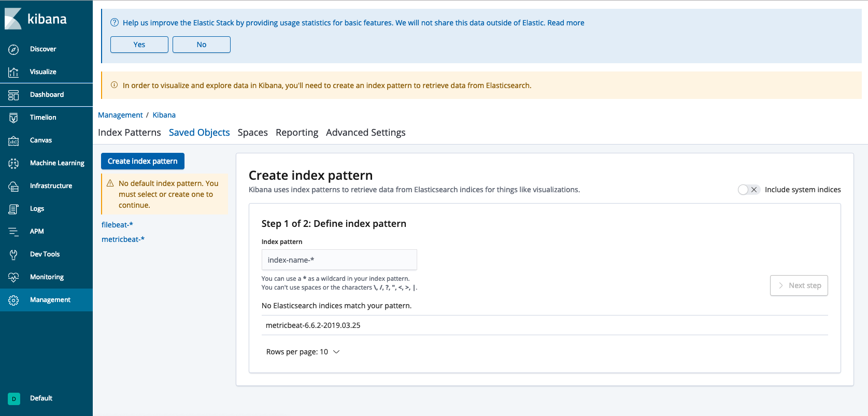Open Canvas via its sidebar icon
The width and height of the screenshot is (868, 416).
point(13,140)
